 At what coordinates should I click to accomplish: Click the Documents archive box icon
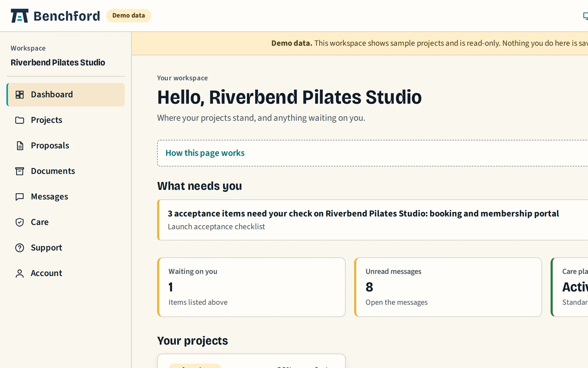pos(20,171)
